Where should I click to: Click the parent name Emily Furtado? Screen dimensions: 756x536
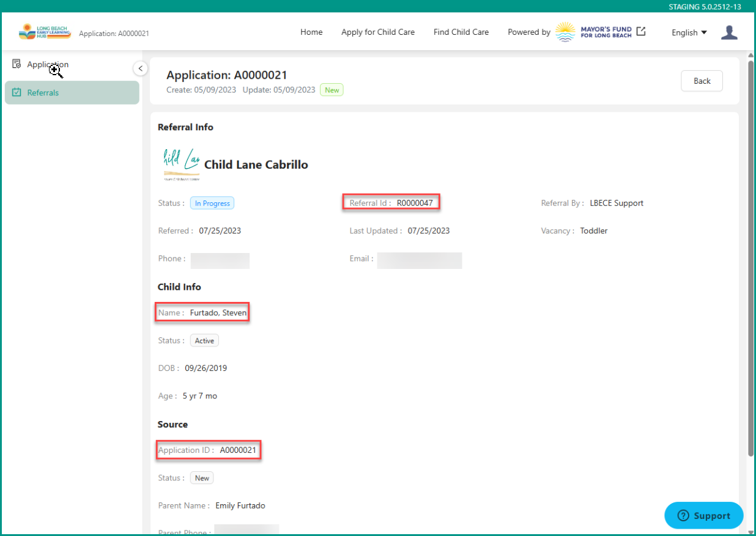click(240, 505)
